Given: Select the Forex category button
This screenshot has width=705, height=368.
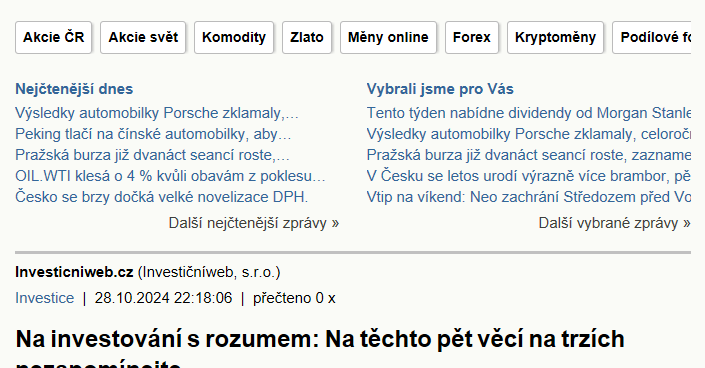Looking at the screenshot, I should 472,37.
